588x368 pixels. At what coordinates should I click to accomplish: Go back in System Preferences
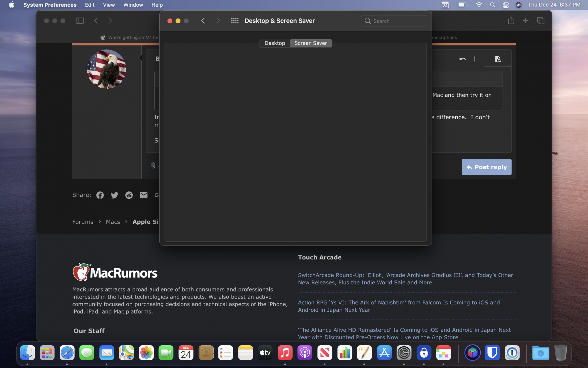tap(203, 21)
